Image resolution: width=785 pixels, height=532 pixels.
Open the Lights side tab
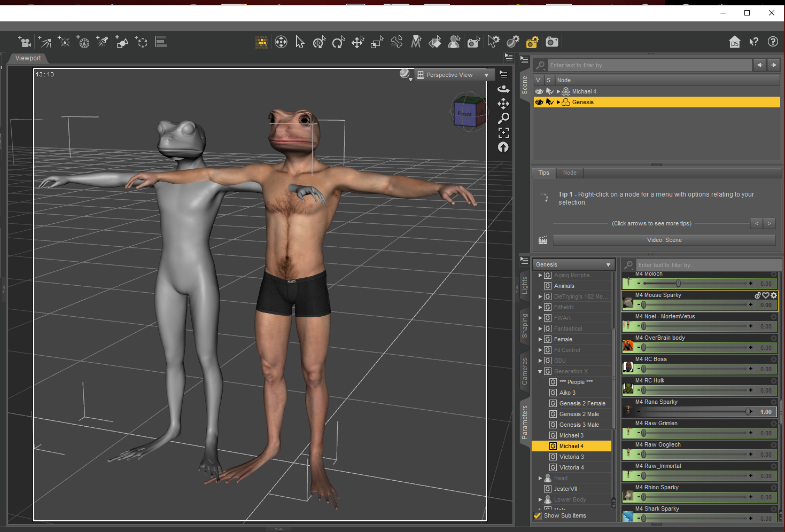click(x=525, y=285)
